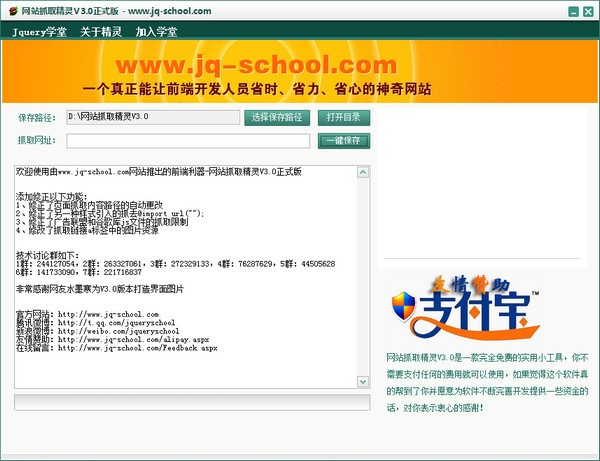This screenshot has height=461, width=600.
Task: Click the welcome line 欢迎使用由www.jq-school.com
Action: 159,172
